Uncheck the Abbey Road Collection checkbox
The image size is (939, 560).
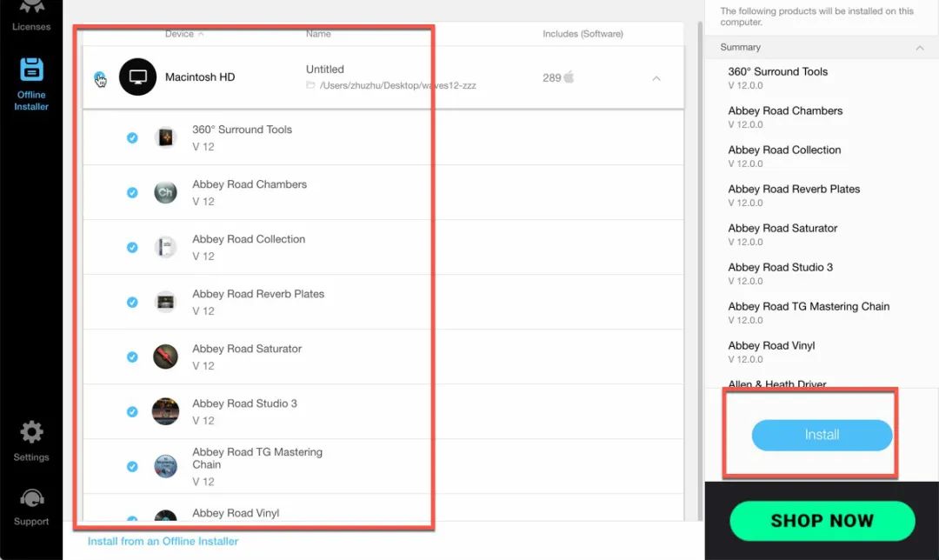point(132,247)
